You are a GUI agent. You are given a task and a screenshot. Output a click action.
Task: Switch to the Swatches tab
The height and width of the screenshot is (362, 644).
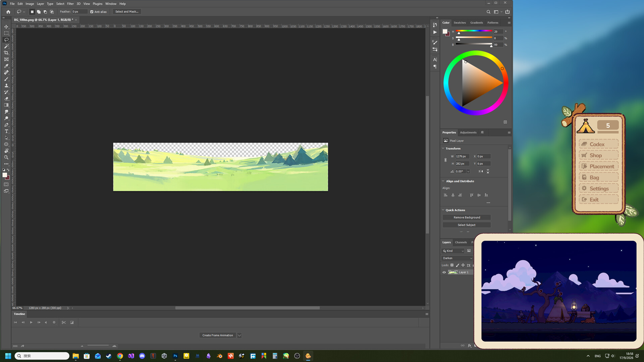click(460, 23)
